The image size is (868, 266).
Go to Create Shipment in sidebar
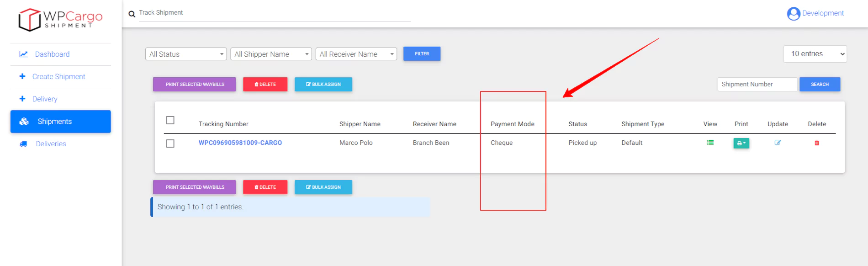coord(58,76)
